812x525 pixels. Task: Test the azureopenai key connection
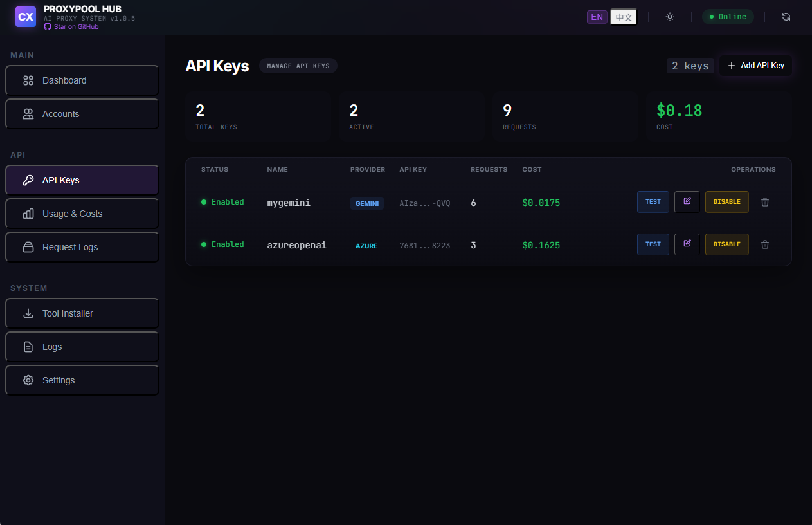(x=653, y=244)
